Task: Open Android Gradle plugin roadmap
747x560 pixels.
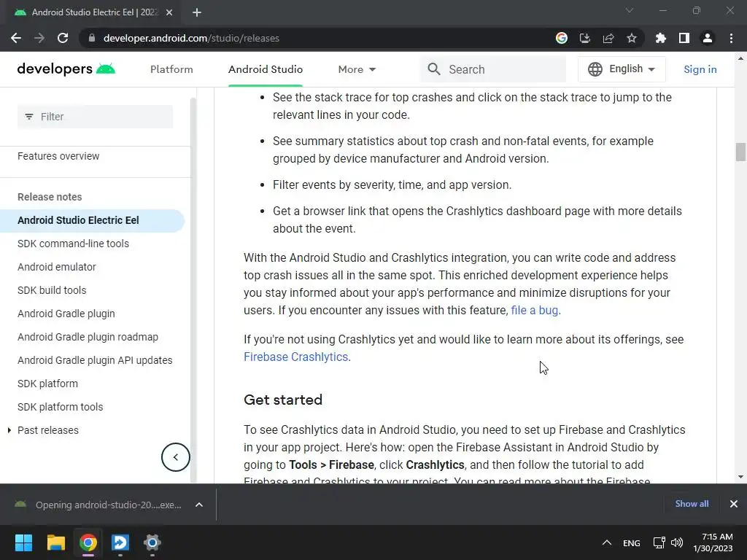Action: point(88,337)
